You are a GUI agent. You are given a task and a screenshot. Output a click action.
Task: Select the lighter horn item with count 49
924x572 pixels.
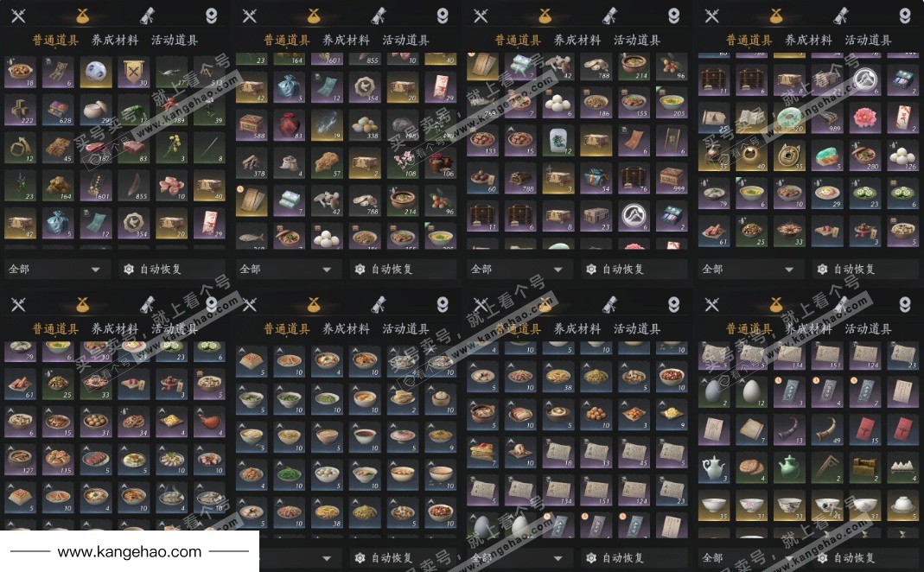click(x=827, y=429)
